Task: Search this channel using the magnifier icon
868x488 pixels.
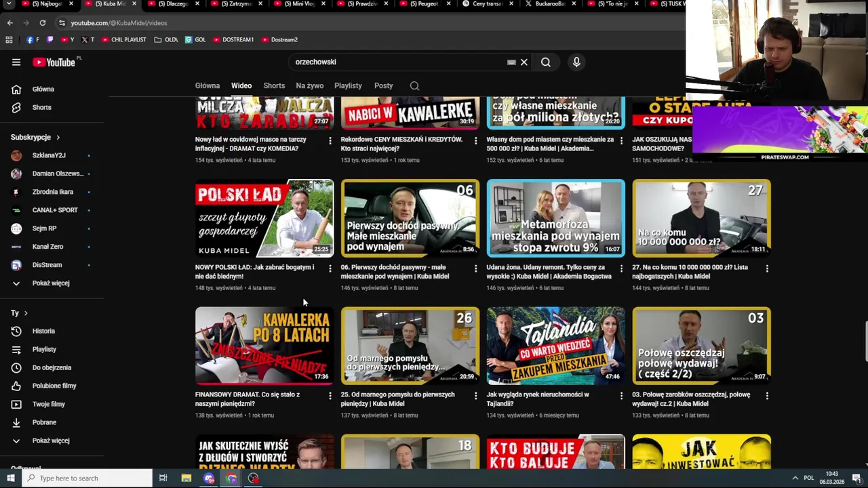Action: [x=414, y=86]
